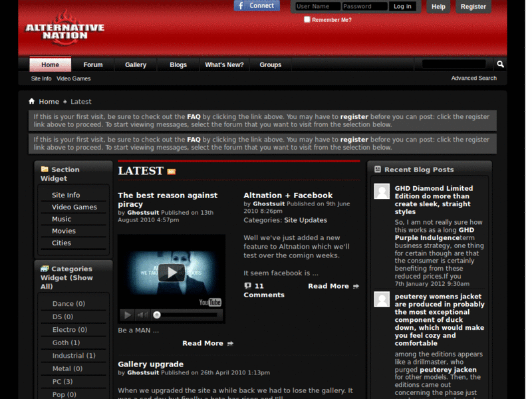Image resolution: width=532 pixels, height=399 pixels.
Task: Focus the Password field
Action: 364,6
